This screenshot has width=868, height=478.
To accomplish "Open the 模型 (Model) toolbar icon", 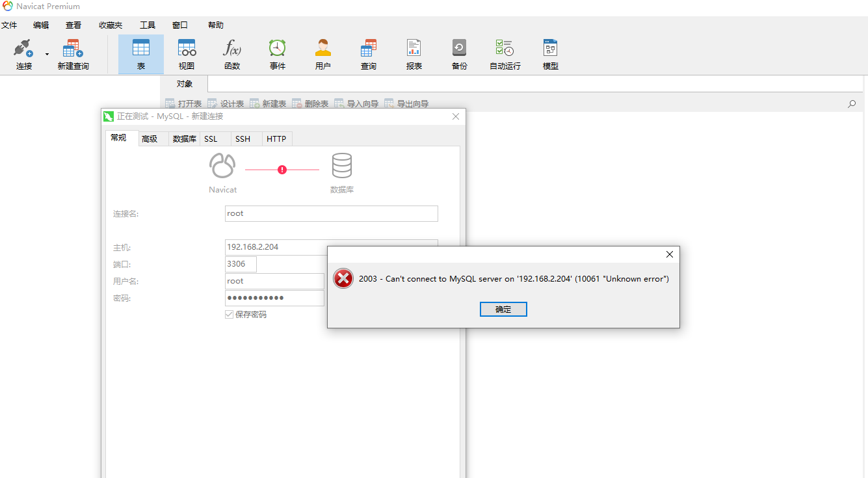I will 551,55.
